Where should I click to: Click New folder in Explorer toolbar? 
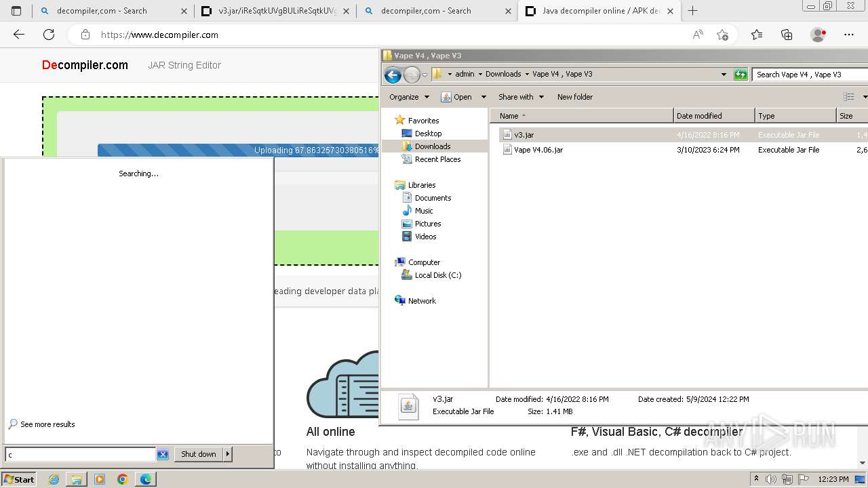[575, 97]
